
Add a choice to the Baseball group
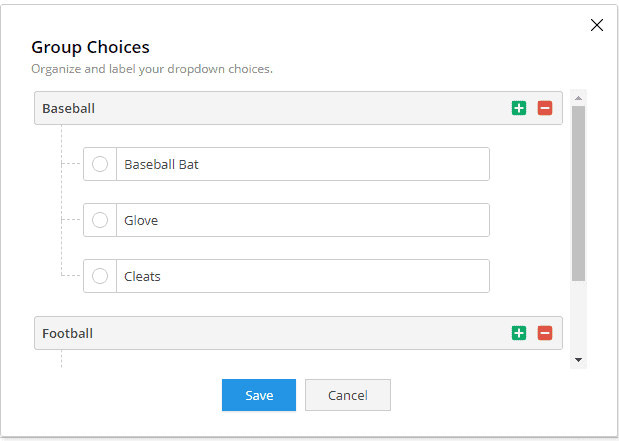pos(519,108)
